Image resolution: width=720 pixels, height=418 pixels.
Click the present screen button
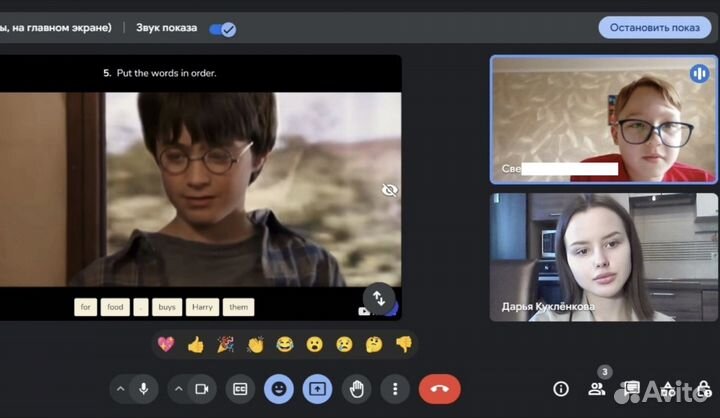coord(317,388)
